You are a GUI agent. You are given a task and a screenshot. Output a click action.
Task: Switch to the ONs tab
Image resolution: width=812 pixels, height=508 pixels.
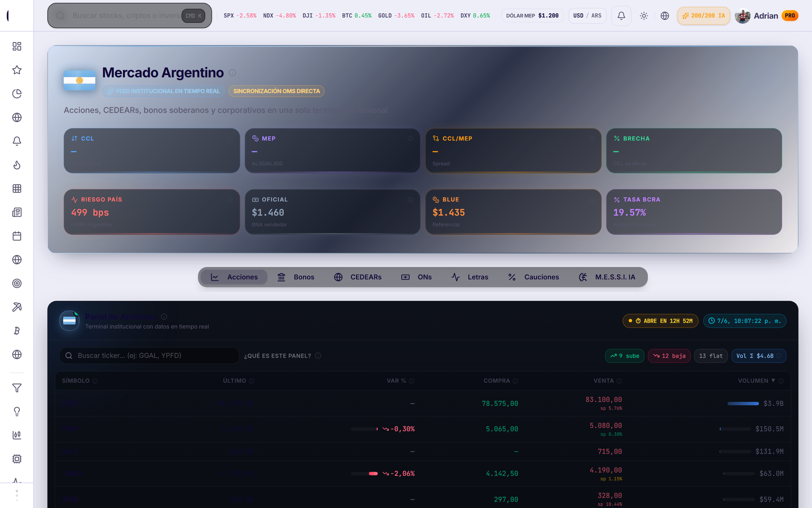416,277
